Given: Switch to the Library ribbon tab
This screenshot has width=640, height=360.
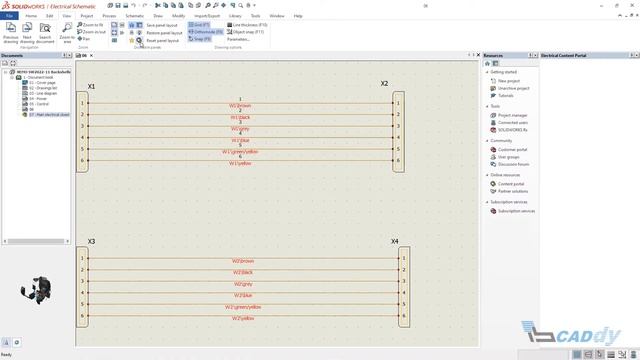Looking at the screenshot, I should (x=235, y=16).
